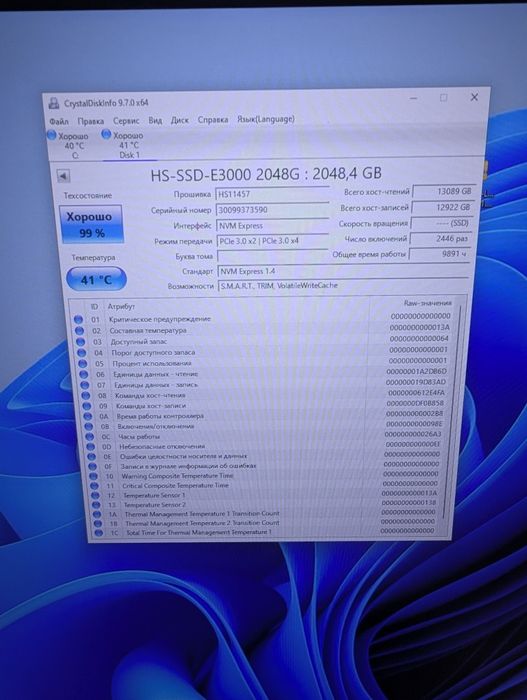The height and width of the screenshot is (700, 527).
Task: Click status icon for Небезопасные отключения row
Action: [x=91, y=446]
